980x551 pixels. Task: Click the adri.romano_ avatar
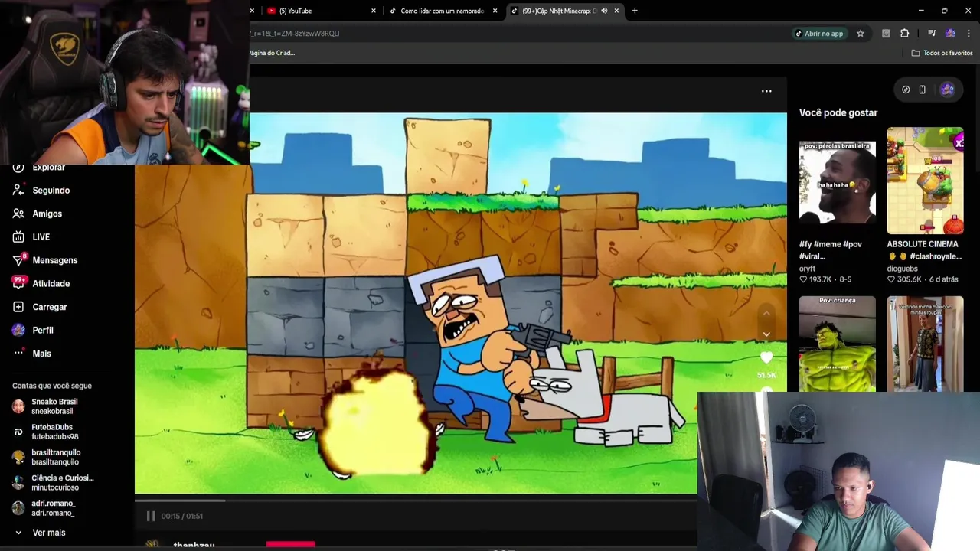[18, 507]
